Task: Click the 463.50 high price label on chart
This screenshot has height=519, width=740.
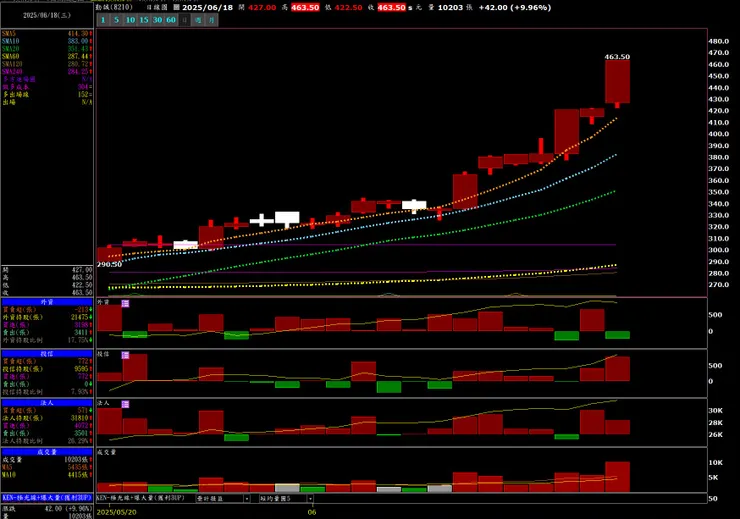Action: click(x=617, y=57)
